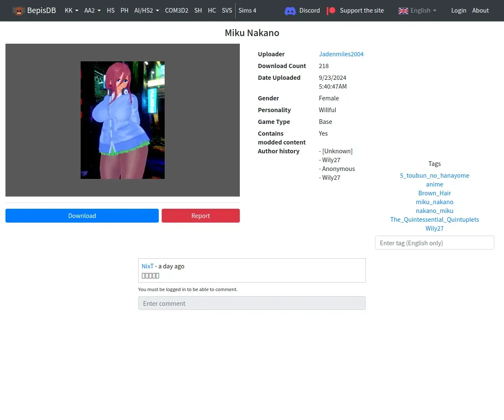This screenshot has width=504, height=420.
Task: Click the logged-in comment notice text
Action: [188, 289]
